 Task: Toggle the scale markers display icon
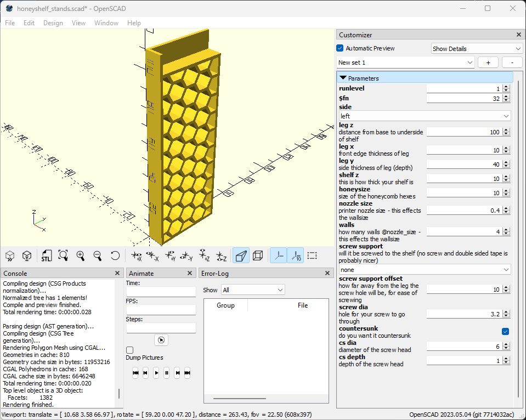click(x=296, y=256)
